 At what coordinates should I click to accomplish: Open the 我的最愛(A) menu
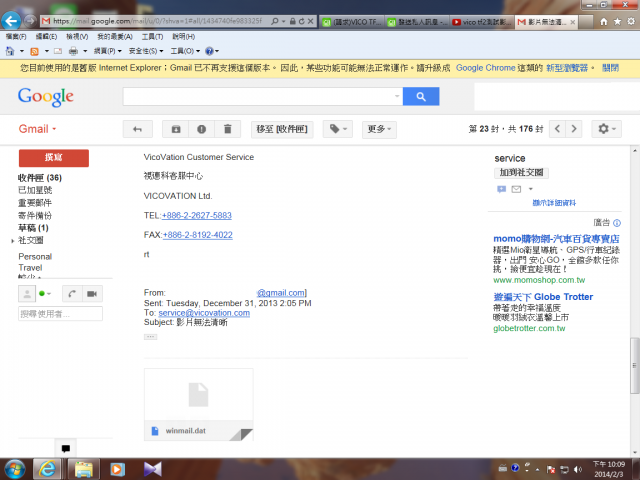pyautogui.click(x=115, y=37)
